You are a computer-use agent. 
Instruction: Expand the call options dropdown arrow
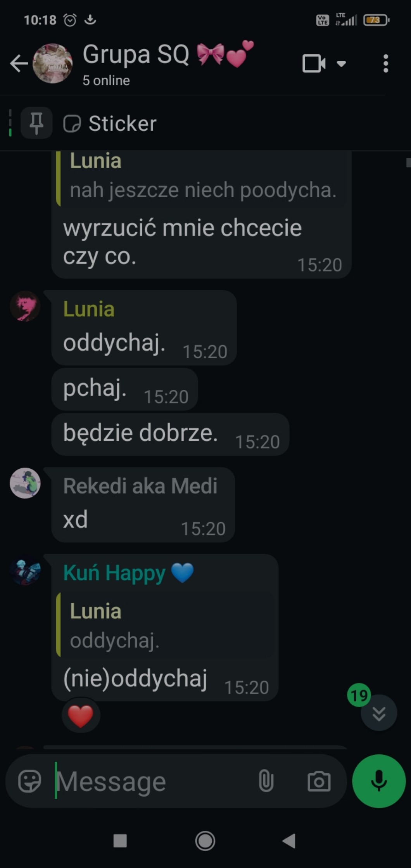click(x=341, y=64)
